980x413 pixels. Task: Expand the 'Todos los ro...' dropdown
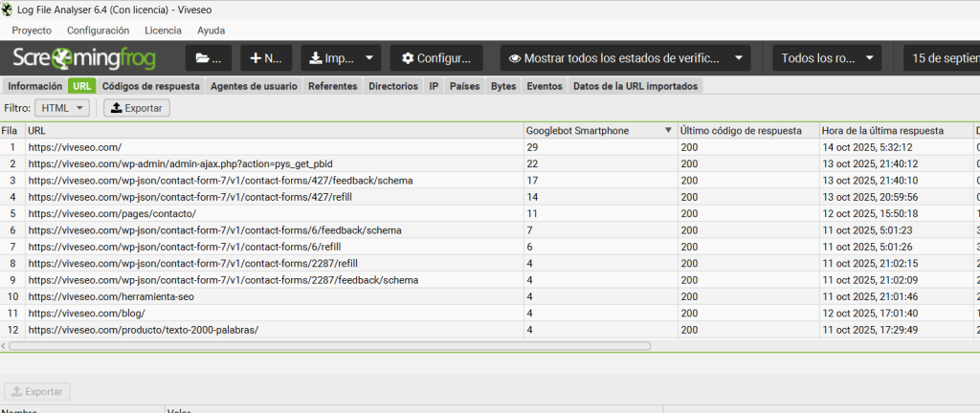tap(826, 57)
